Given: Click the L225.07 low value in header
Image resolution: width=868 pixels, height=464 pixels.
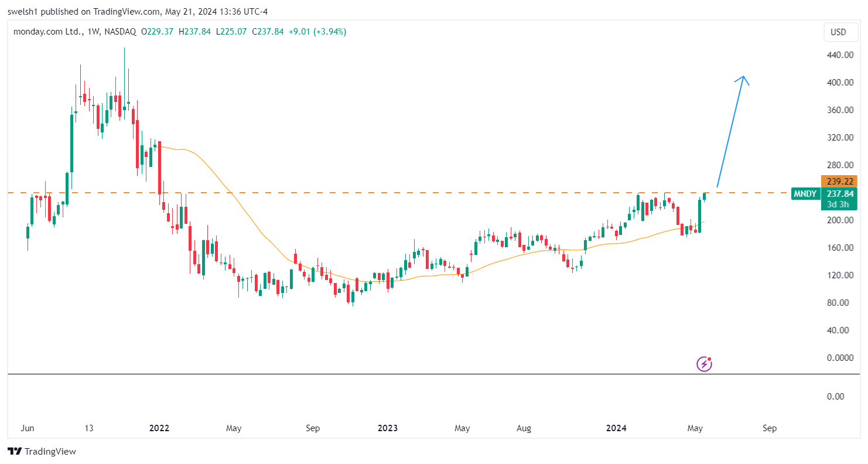Looking at the screenshot, I should [x=231, y=32].
